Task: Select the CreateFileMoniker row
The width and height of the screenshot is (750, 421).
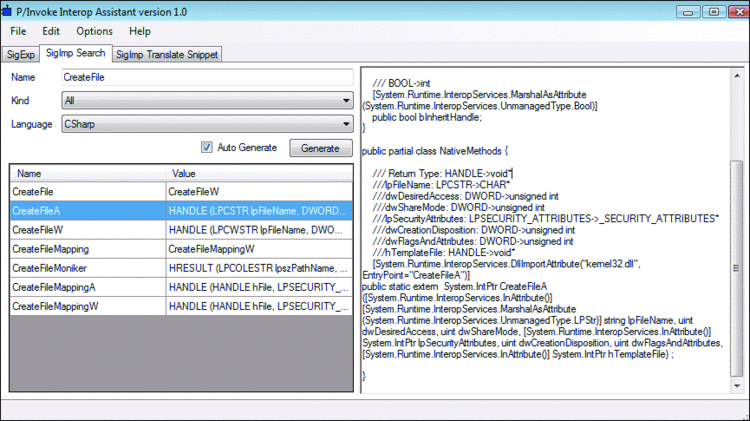Action: coord(181,268)
